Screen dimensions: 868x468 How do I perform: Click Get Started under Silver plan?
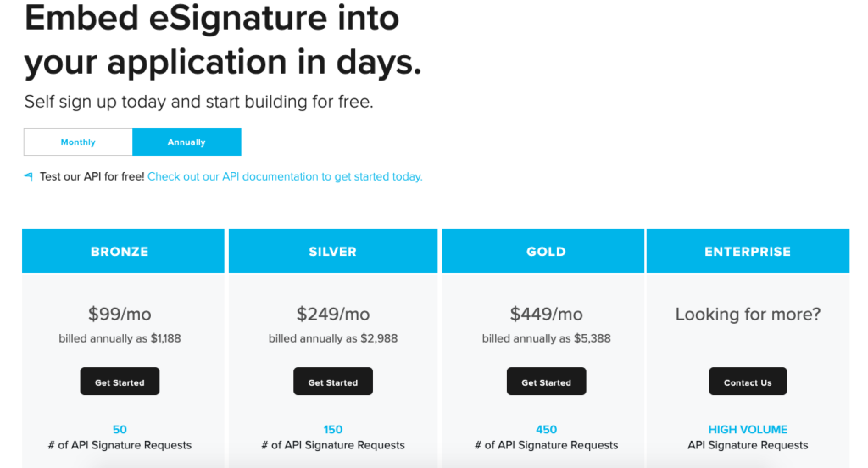pyautogui.click(x=332, y=382)
